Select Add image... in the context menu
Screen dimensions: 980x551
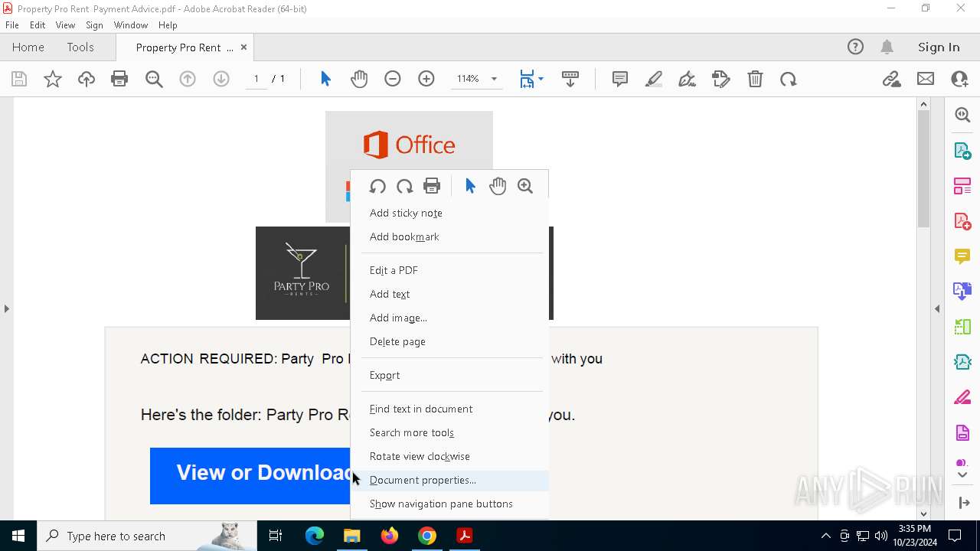tap(449, 318)
